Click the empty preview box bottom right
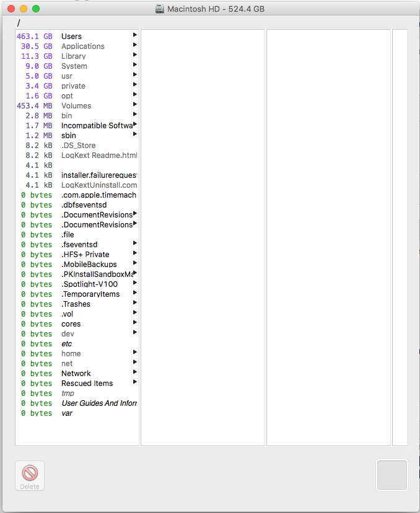Screen dimensions: 420x513 point(392,475)
